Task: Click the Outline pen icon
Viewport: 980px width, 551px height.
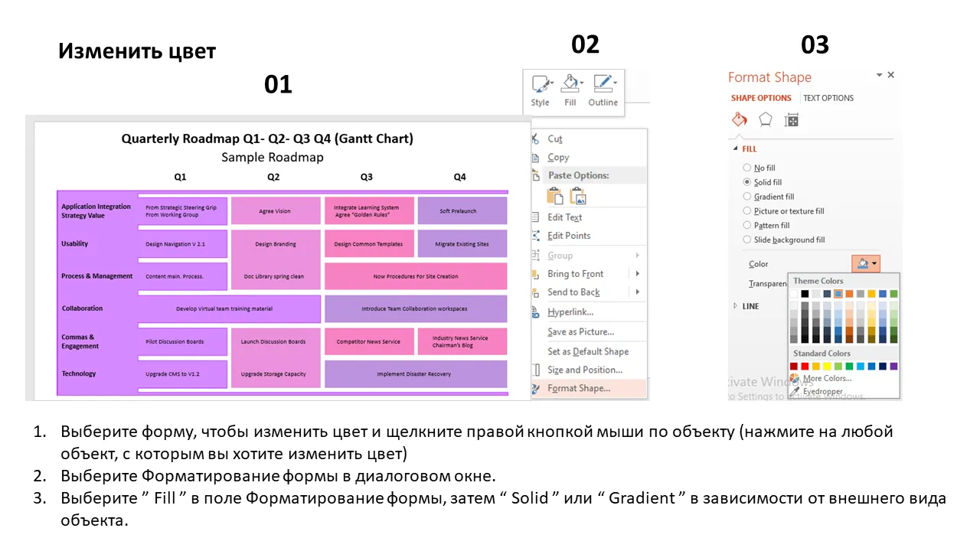Action: 603,85
